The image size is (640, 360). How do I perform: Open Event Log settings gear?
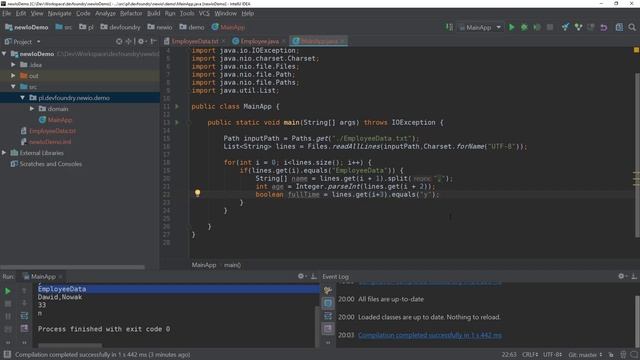[621, 276]
